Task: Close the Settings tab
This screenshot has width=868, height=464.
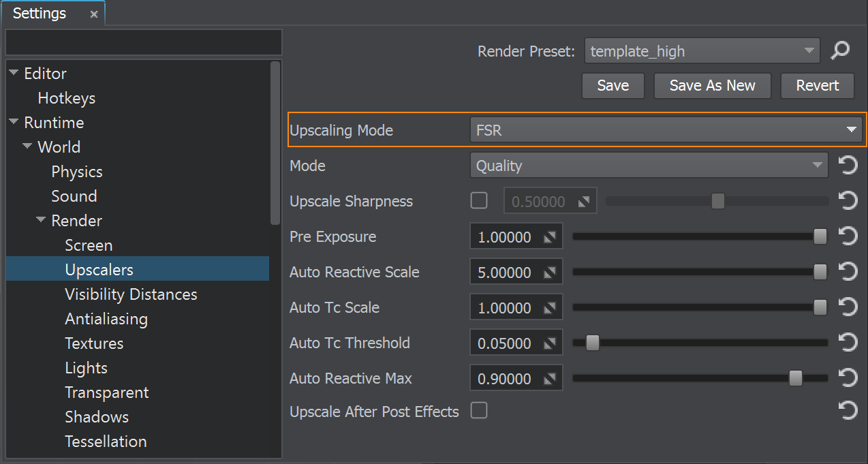Action: coord(94,14)
